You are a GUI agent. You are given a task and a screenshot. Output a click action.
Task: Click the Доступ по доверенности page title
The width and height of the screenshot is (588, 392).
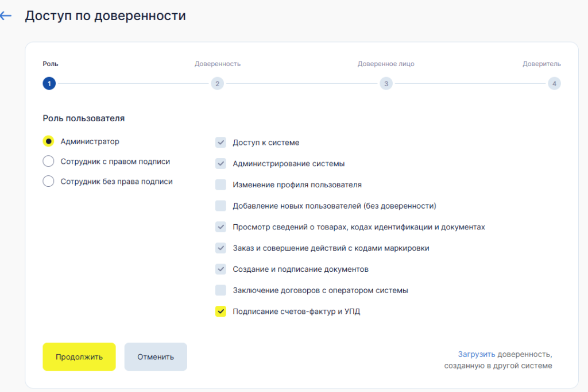pos(106,16)
